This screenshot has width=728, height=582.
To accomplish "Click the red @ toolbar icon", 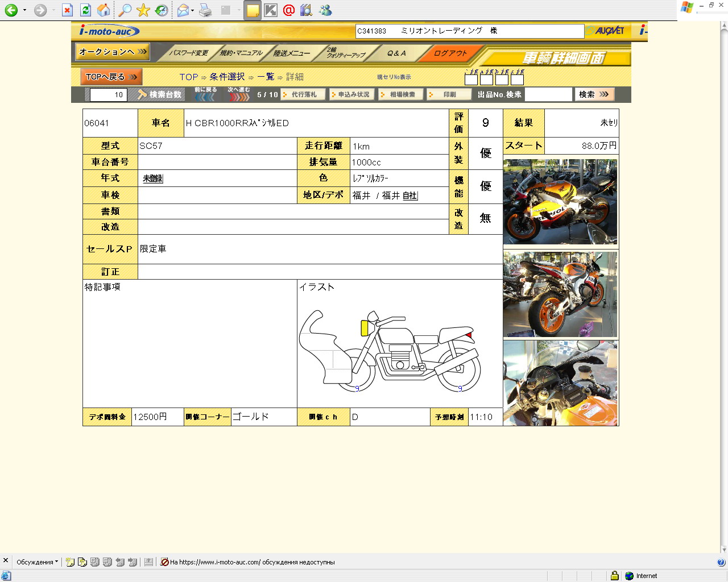I will coord(288,10).
